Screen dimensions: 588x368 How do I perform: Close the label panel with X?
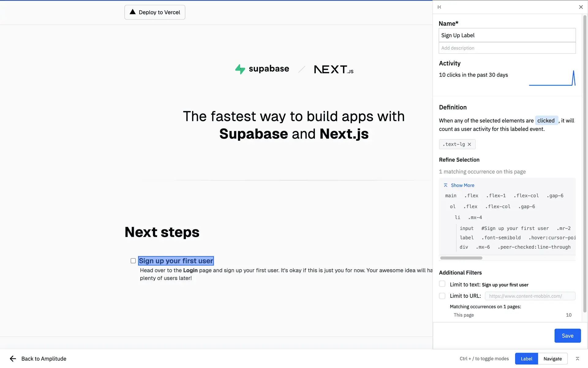tap(581, 7)
